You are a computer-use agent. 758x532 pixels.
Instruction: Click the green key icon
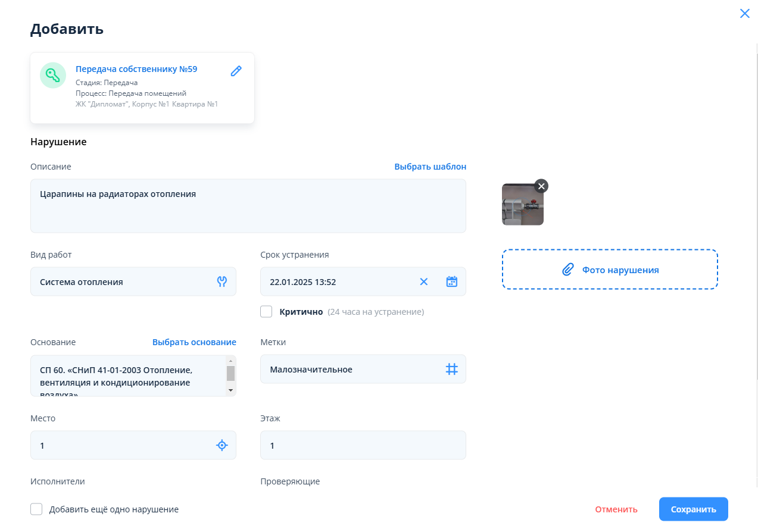pyautogui.click(x=53, y=76)
